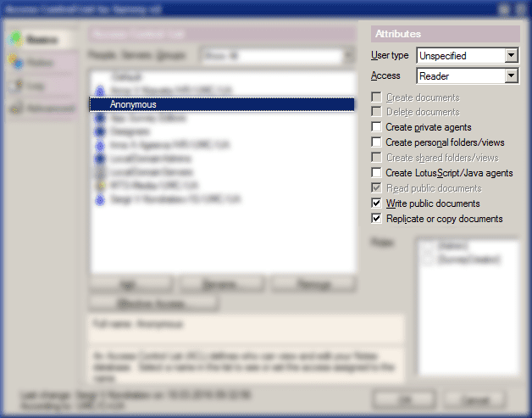532x418 pixels.
Task: Enable Create private agents checkbox
Action: [x=377, y=127]
